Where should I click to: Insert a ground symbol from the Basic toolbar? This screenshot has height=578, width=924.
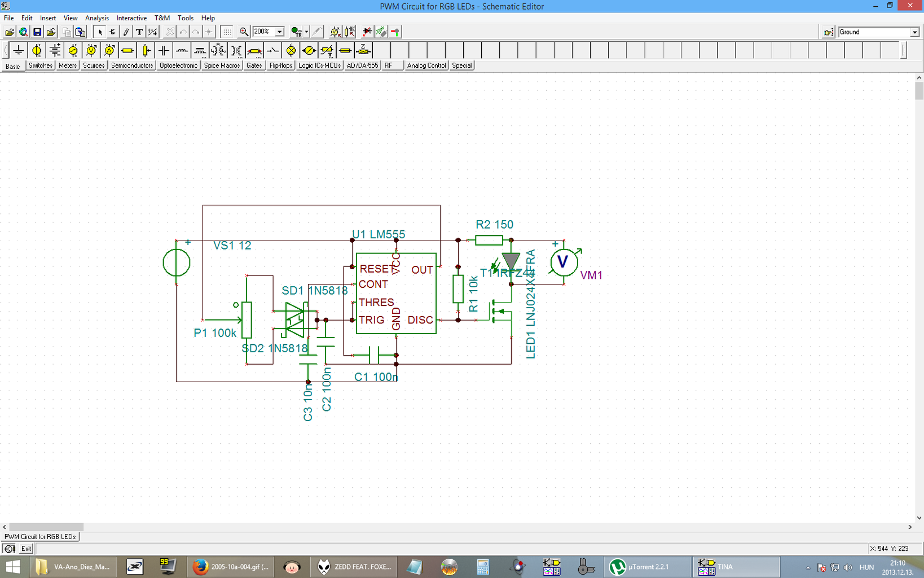(19, 51)
